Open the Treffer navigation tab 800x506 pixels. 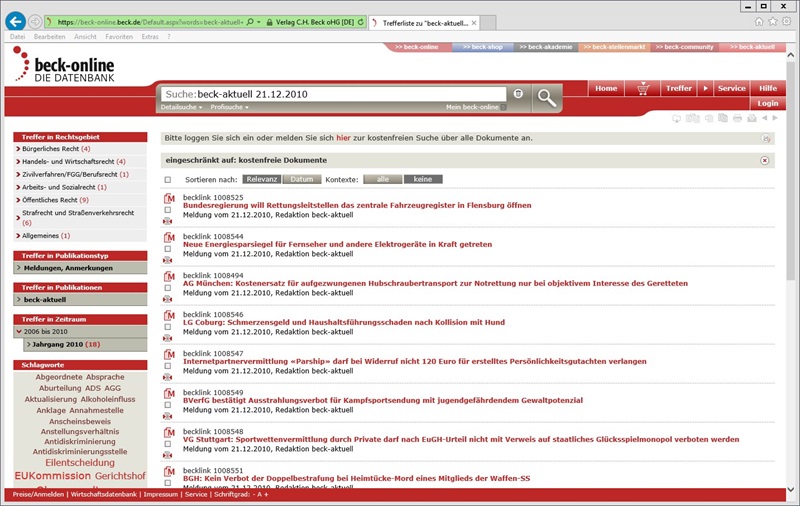click(679, 88)
